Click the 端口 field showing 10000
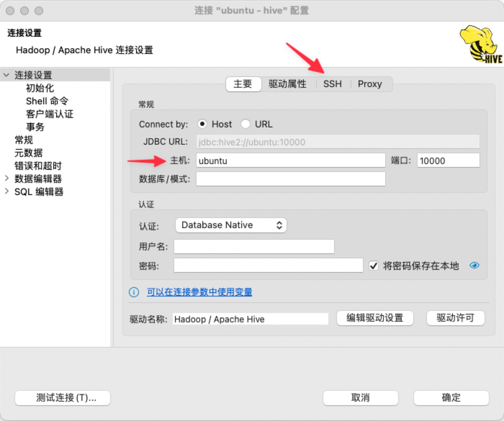This screenshot has height=421, width=504. point(449,160)
